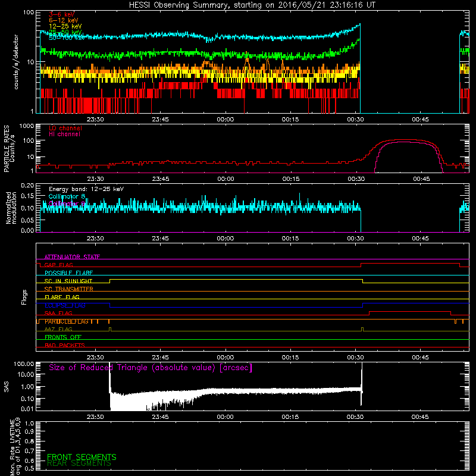The image size is (476, 476).
Task: Select the HI channel legend label
Action: pyautogui.click(x=64, y=134)
